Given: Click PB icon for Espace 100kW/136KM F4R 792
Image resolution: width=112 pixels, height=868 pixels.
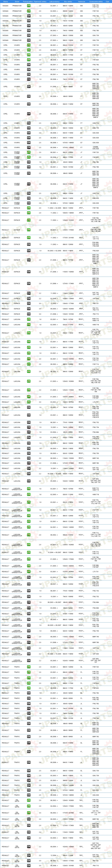Looking at the screenshot, I should (29, 213).
